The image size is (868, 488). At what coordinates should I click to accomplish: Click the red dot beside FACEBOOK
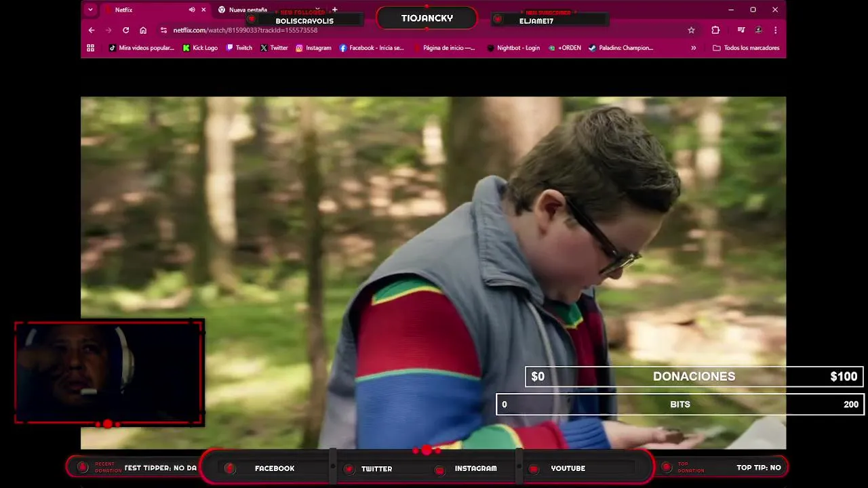pyautogui.click(x=230, y=468)
